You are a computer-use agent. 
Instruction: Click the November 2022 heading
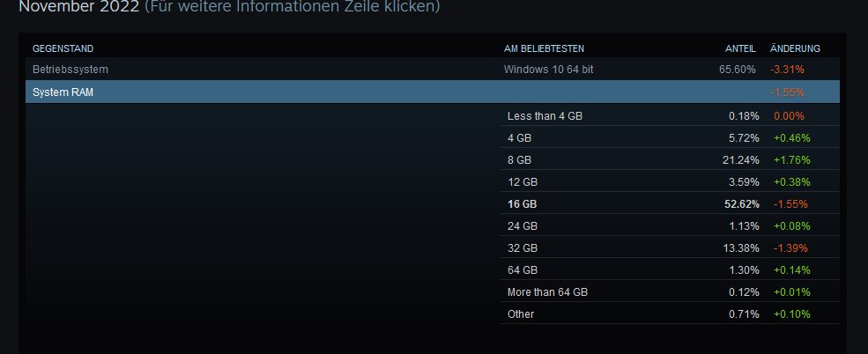pyautogui.click(x=79, y=7)
